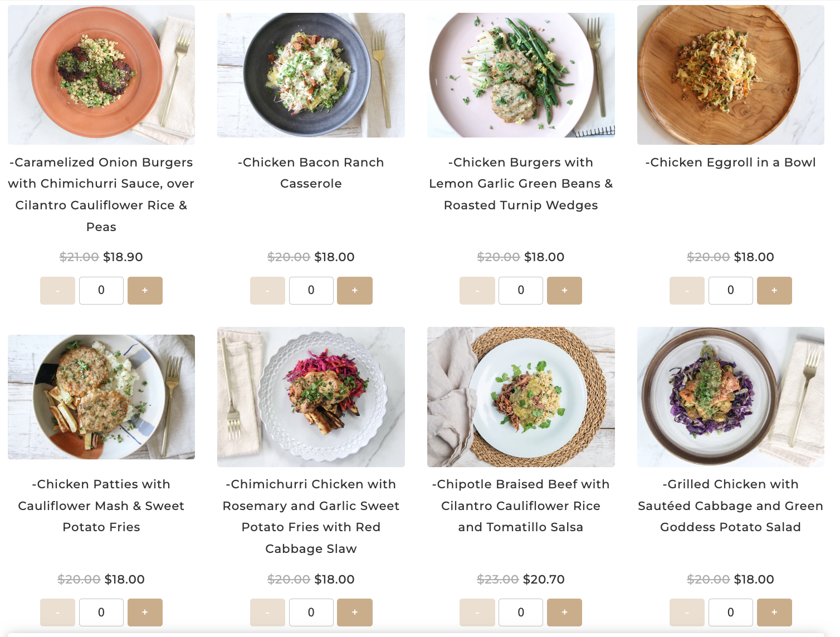
Task: Open the Chipotle Braised Beef photo
Action: coord(521,397)
